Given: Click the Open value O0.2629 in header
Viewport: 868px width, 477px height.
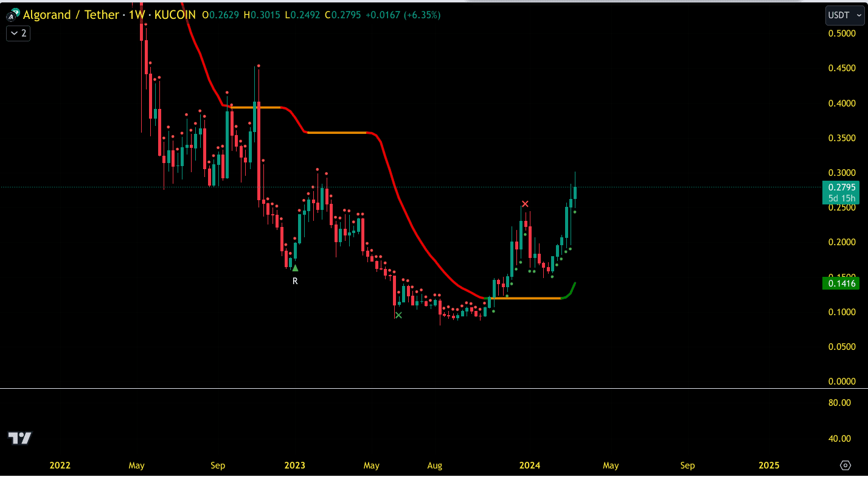Looking at the screenshot, I should pyautogui.click(x=221, y=15).
